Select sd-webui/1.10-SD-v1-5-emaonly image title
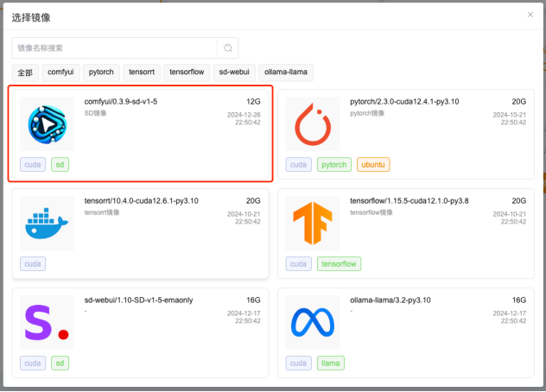 point(138,300)
